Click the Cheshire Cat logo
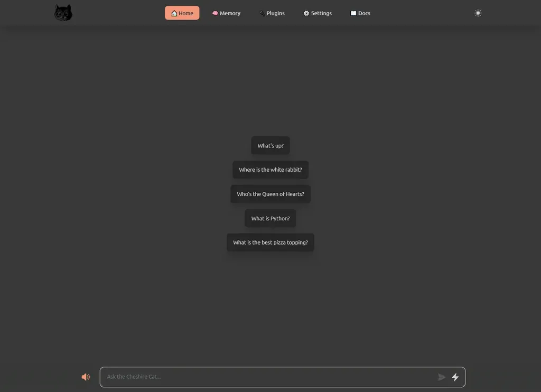The width and height of the screenshot is (541, 392). pos(63,13)
